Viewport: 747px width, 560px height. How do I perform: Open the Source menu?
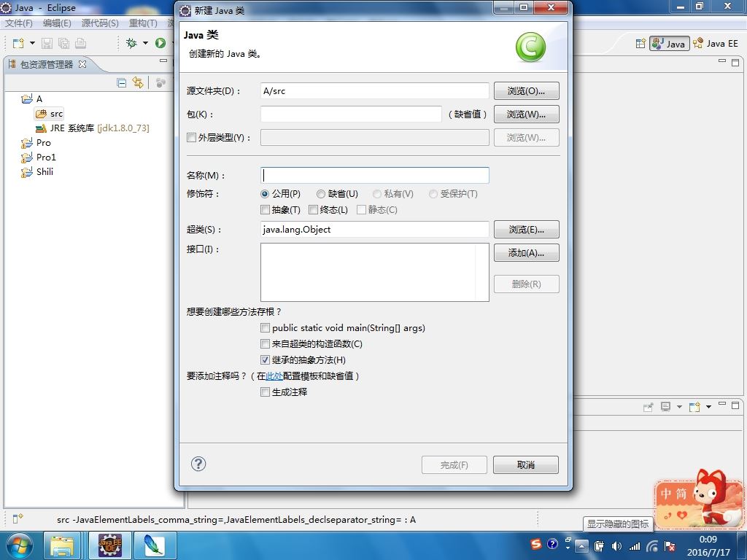[100, 23]
